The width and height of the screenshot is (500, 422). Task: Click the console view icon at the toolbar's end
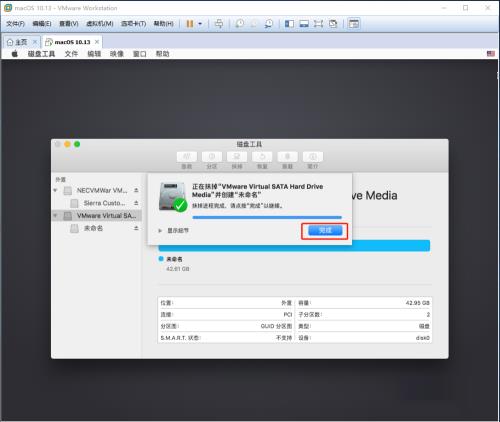click(x=354, y=24)
